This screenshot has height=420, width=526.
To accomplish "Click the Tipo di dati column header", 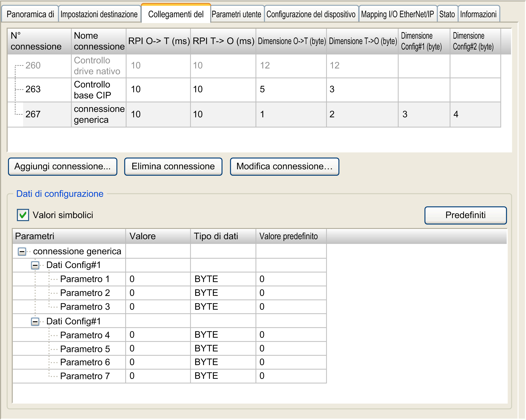I will point(223,236).
